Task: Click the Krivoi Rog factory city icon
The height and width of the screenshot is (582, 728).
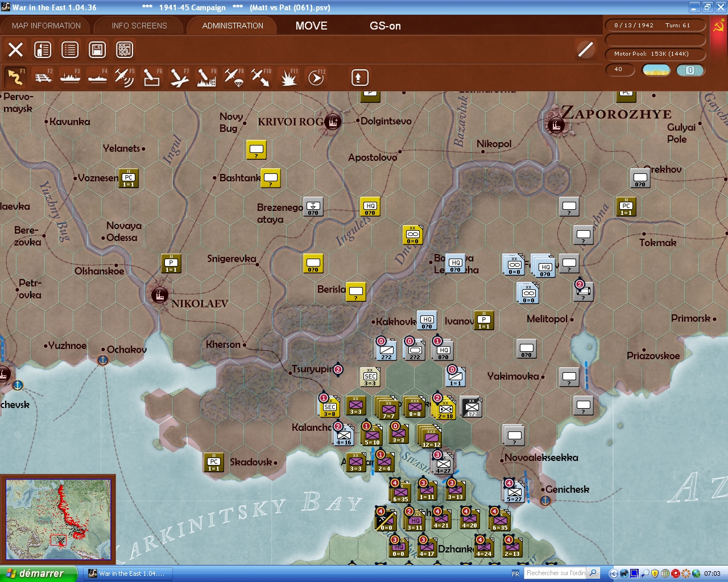Action: (332, 121)
